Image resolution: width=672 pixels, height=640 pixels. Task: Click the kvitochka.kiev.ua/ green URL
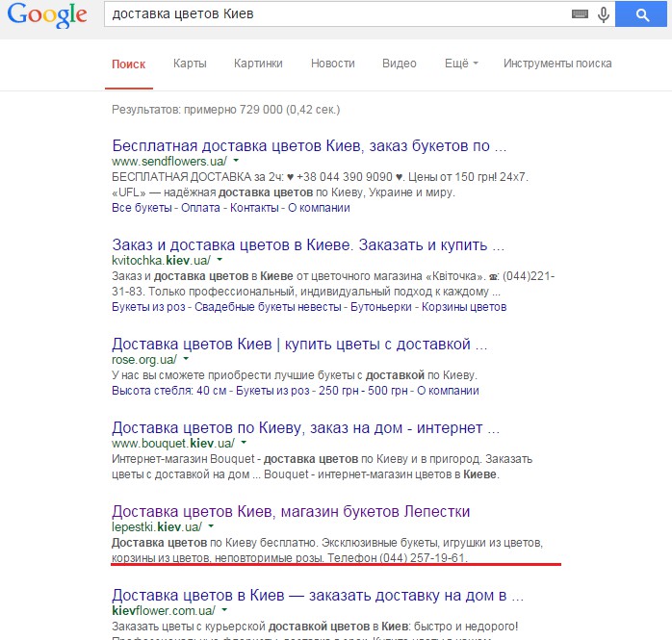pos(161,261)
